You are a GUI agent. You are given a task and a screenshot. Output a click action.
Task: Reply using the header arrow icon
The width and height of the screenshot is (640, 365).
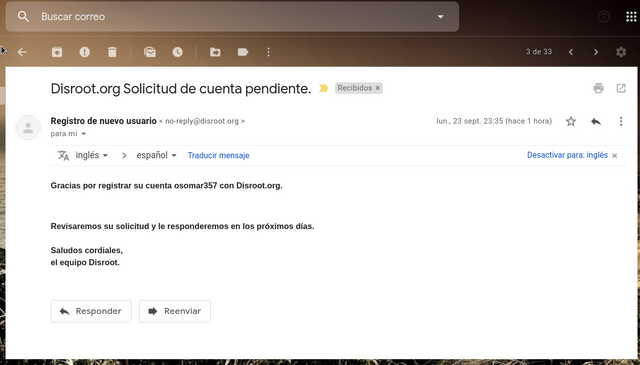tap(596, 121)
